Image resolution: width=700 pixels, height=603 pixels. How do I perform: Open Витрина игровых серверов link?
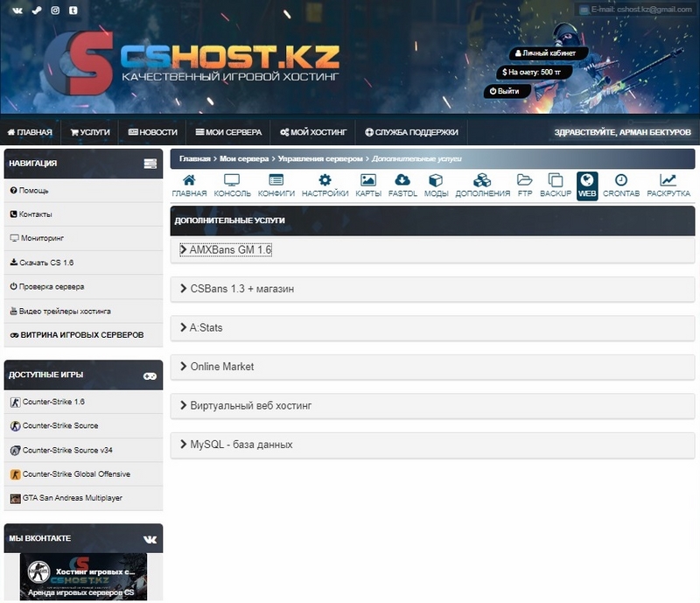(x=77, y=335)
